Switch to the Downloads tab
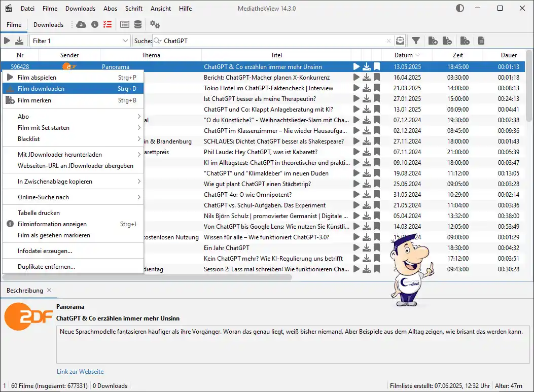Viewport: 534px width, 392px height. (48, 24)
